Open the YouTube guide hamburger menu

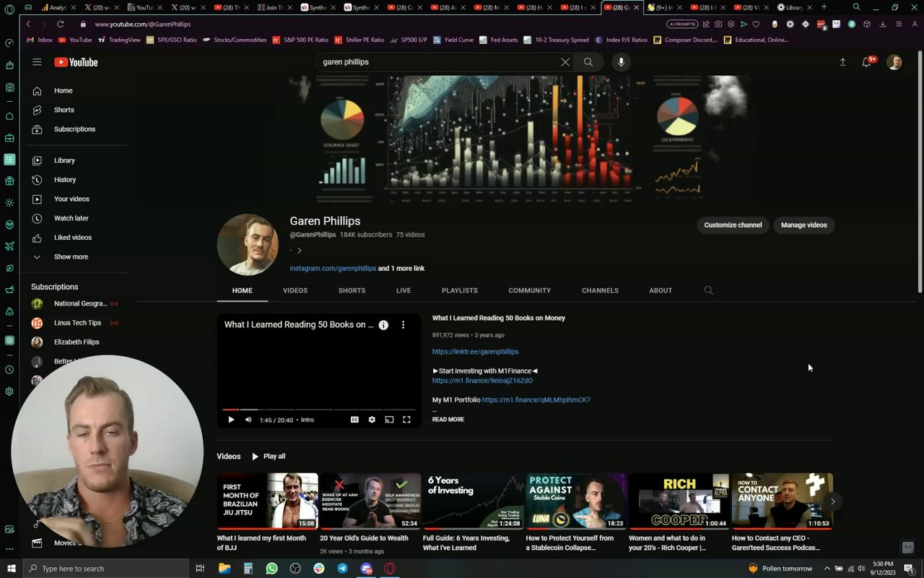tap(37, 62)
